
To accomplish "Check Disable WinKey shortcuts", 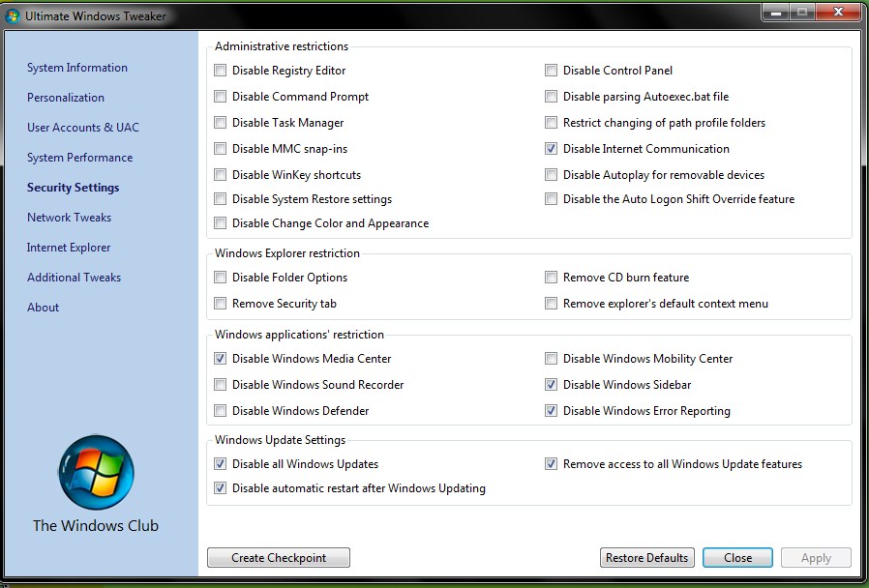I will [x=220, y=175].
